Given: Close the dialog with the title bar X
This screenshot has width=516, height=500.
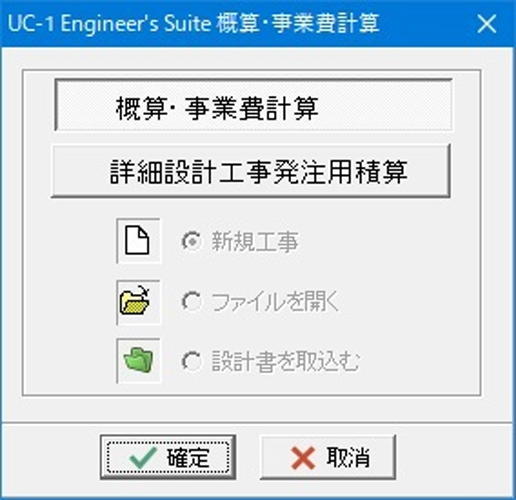Looking at the screenshot, I should [487, 24].
